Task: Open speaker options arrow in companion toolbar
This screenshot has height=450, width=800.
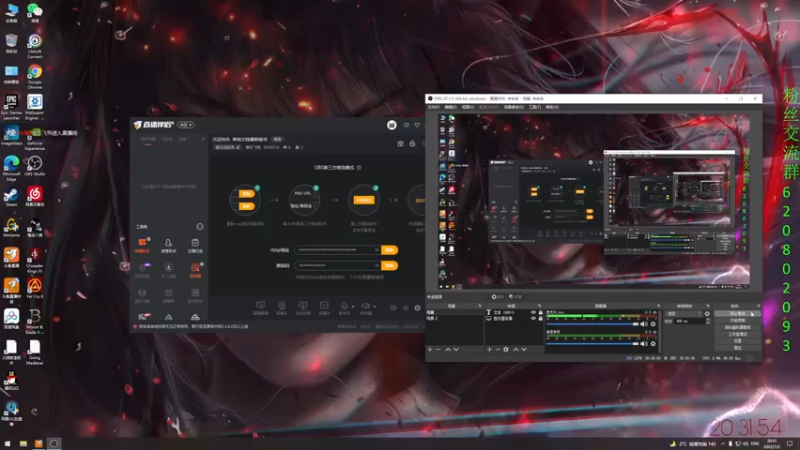Action: (374, 307)
